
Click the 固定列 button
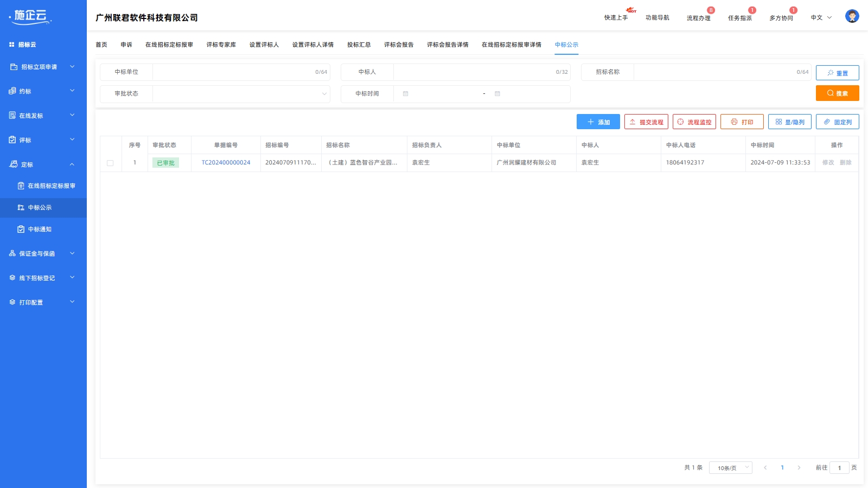pyautogui.click(x=837, y=122)
